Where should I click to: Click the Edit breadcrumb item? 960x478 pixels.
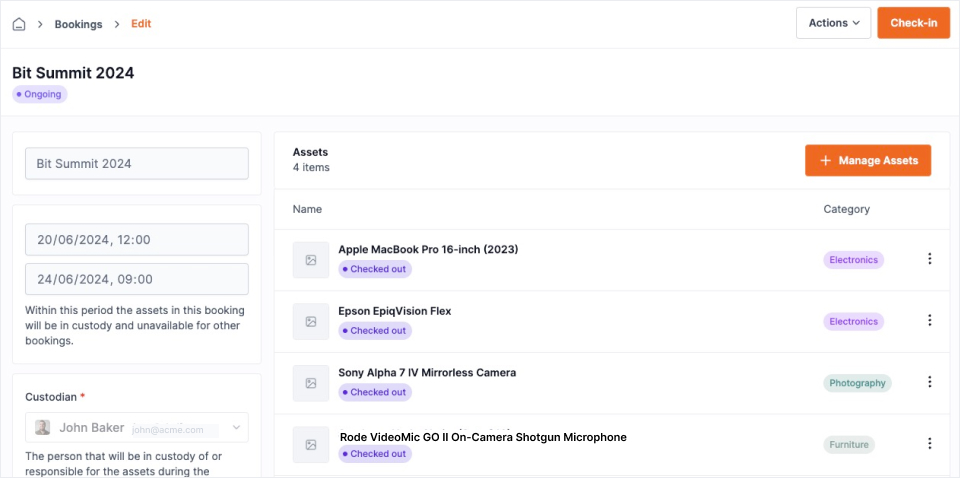[141, 24]
